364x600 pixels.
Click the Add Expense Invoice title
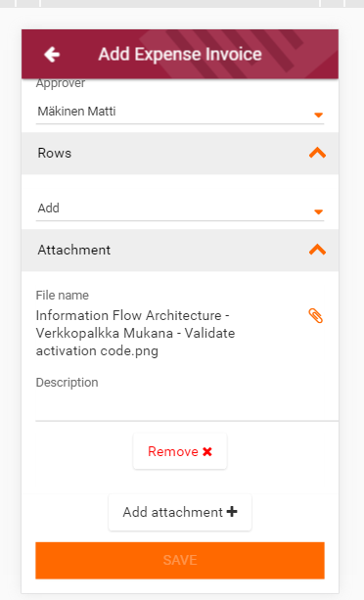tap(180, 54)
